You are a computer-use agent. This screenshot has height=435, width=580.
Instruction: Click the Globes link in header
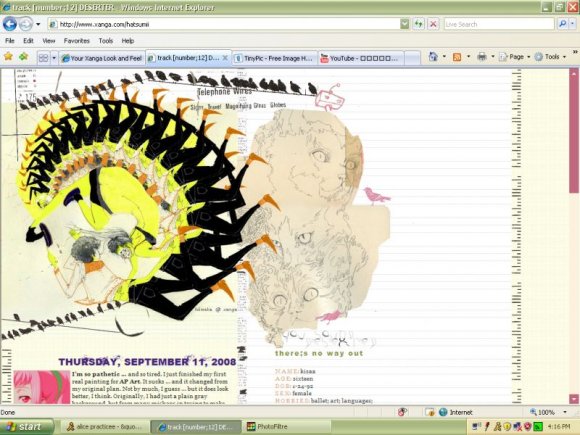click(278, 105)
